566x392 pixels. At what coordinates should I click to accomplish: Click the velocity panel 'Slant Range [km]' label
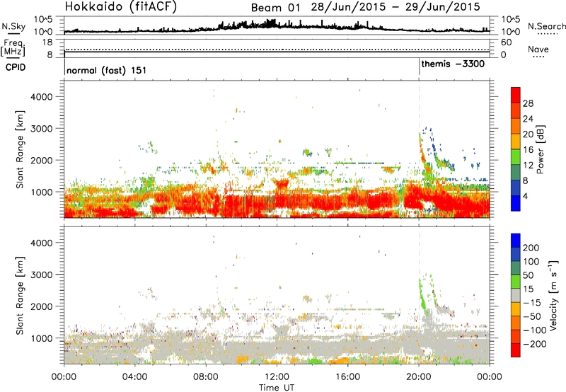coord(20,296)
